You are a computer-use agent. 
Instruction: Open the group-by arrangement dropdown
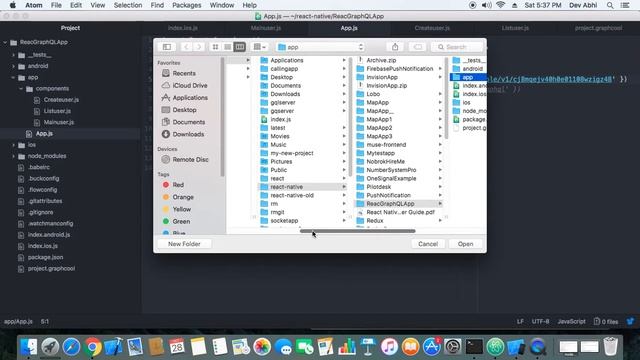tap(260, 47)
